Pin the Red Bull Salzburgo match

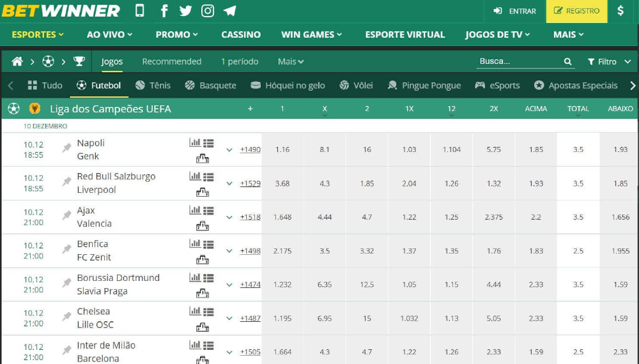[66, 182]
